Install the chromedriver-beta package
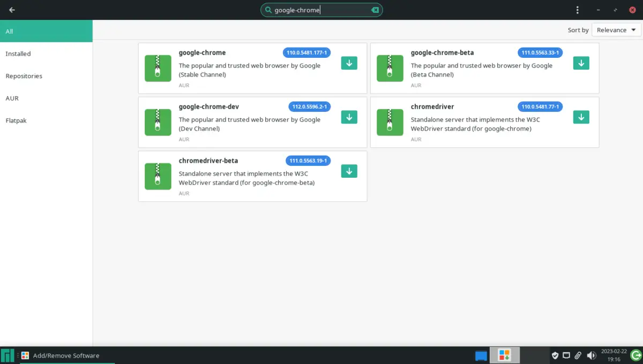Viewport: 643px width, 364px height. point(349,171)
